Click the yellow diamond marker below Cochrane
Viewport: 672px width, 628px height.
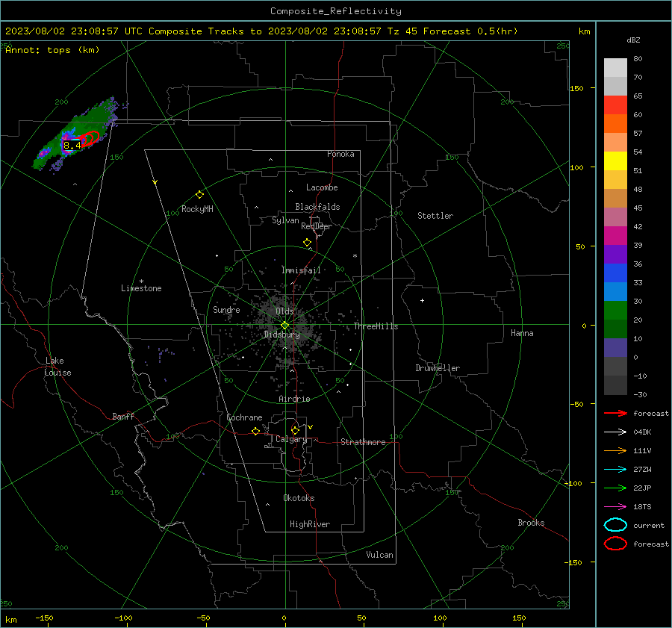coord(255,432)
